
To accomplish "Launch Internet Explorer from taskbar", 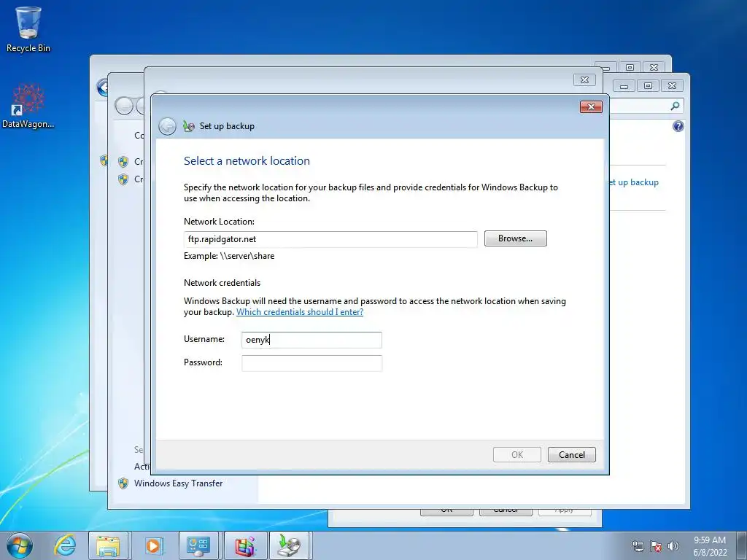I will coord(65,545).
